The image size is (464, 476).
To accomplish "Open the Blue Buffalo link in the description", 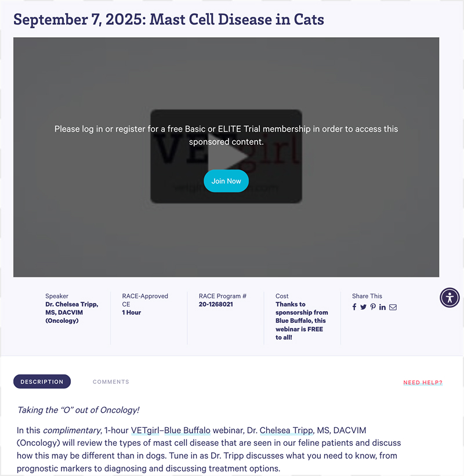I will (187, 431).
